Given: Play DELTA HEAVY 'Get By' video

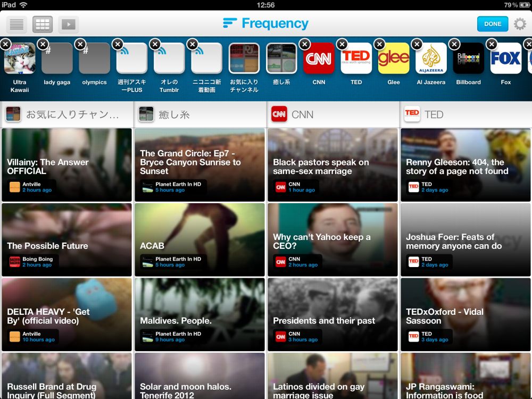Looking at the screenshot, I should pyautogui.click(x=67, y=314).
